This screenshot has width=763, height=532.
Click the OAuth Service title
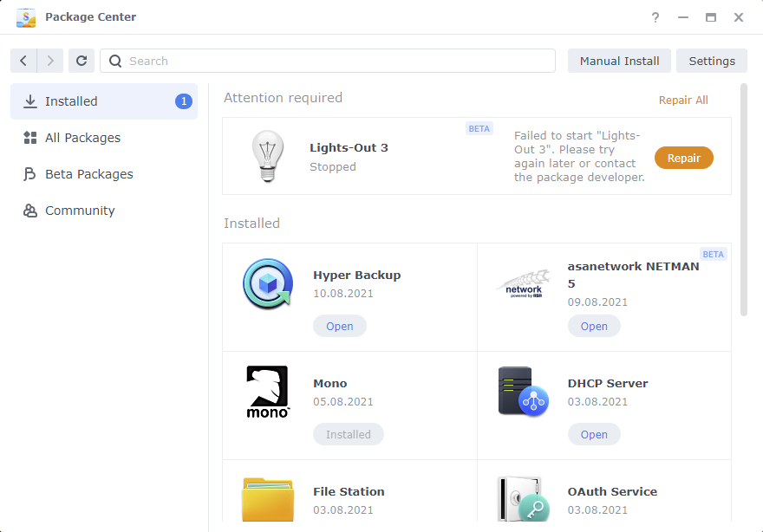(x=612, y=491)
